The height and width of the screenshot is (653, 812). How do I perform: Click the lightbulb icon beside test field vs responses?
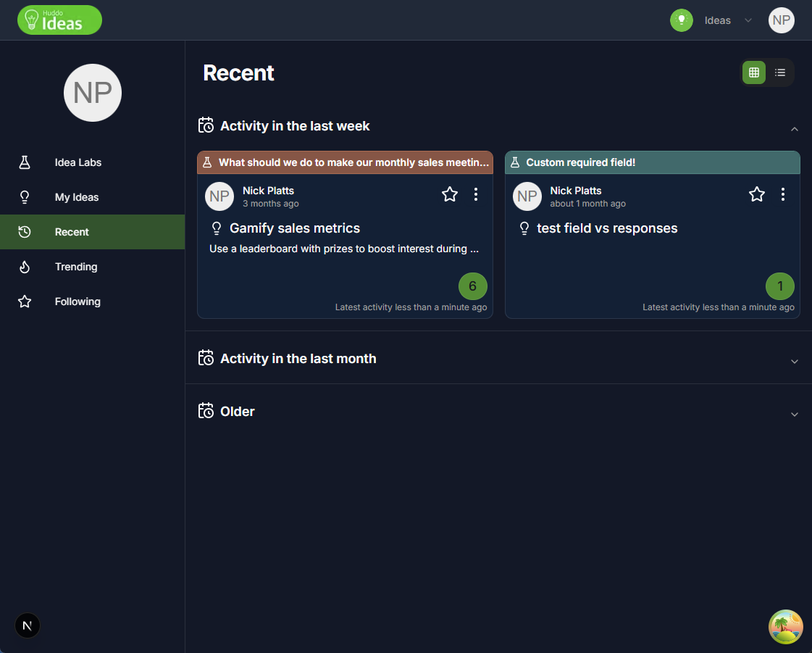tap(524, 228)
